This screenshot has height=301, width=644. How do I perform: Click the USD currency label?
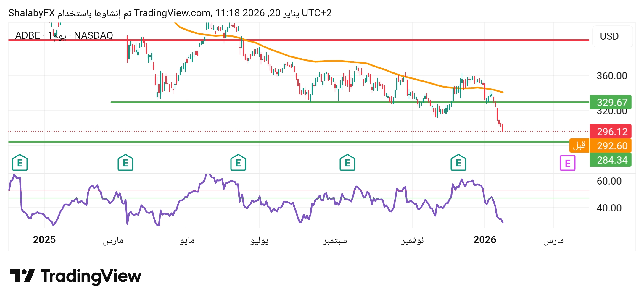coord(609,36)
